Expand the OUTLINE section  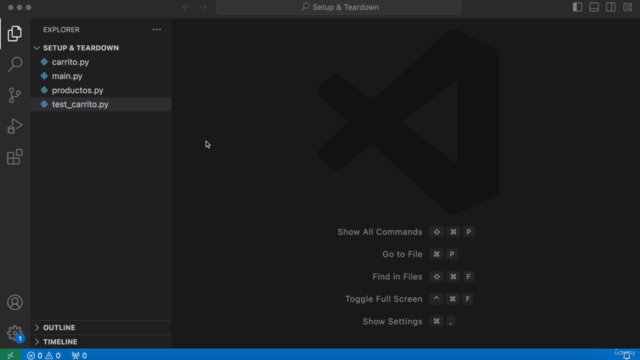101,327
